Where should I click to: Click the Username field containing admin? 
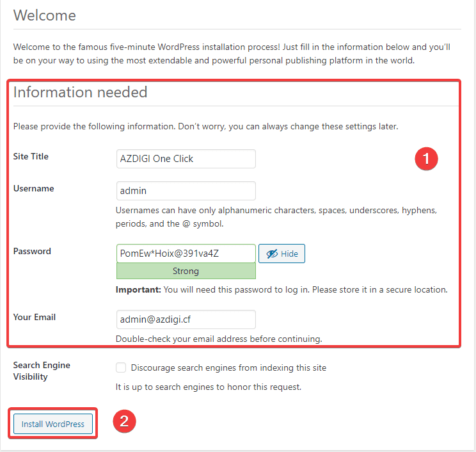coord(186,191)
